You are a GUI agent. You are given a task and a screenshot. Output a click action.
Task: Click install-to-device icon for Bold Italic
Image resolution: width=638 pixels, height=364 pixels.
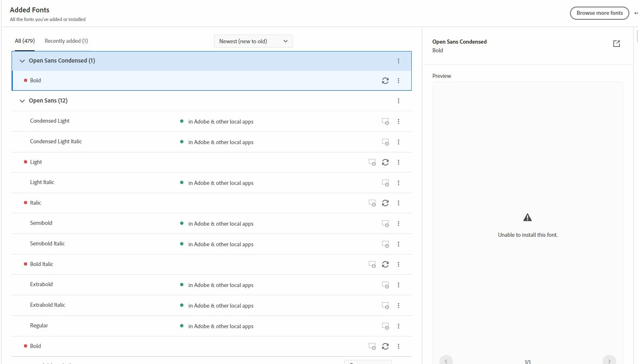372,264
